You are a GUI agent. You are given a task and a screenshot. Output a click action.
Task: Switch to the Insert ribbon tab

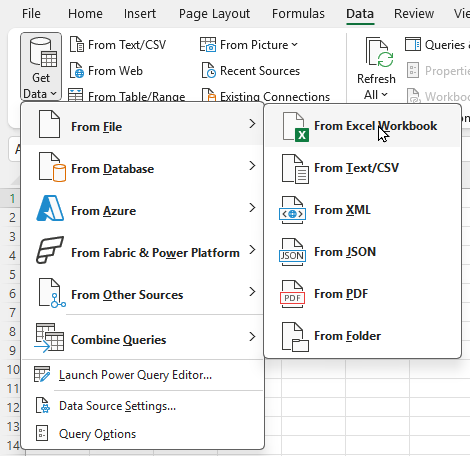point(140,14)
